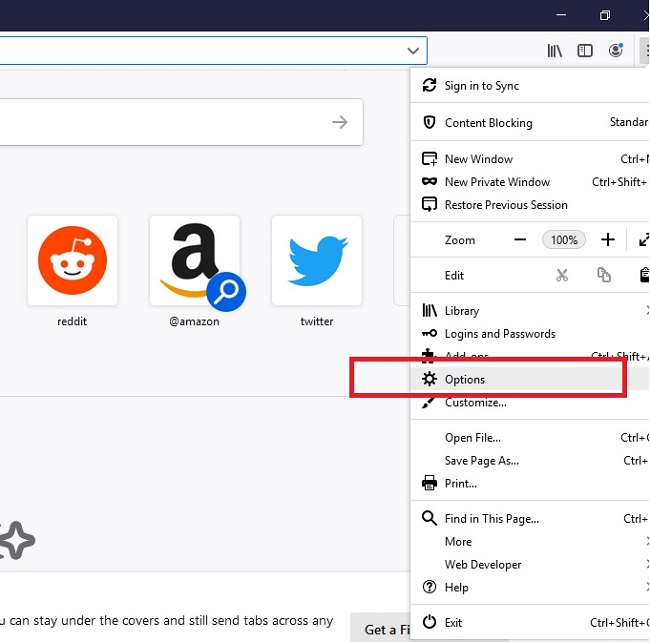Click the cut scissors icon

tap(562, 275)
